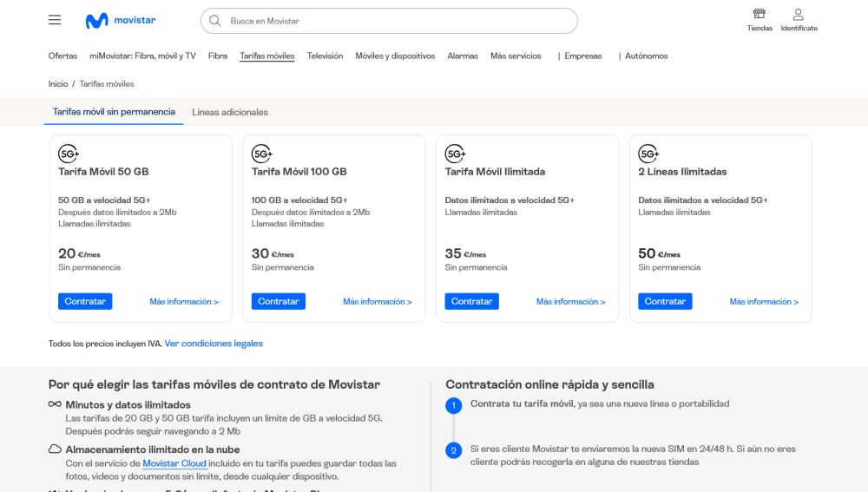Click Contratar for Tarifa Móvil 100 GB
Viewport: 868px width, 492px height.
click(x=279, y=301)
